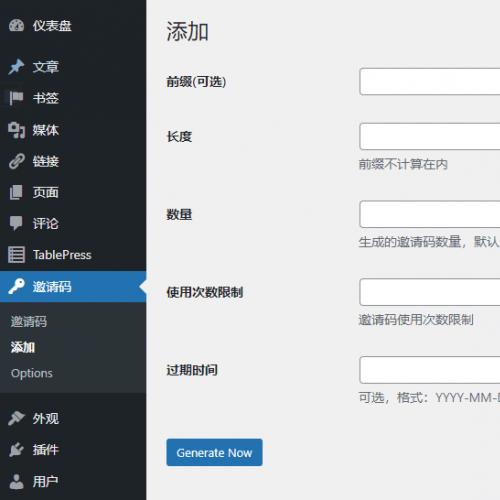Focus the 数量 input field
Screen dimensions: 500x500
click(x=430, y=214)
